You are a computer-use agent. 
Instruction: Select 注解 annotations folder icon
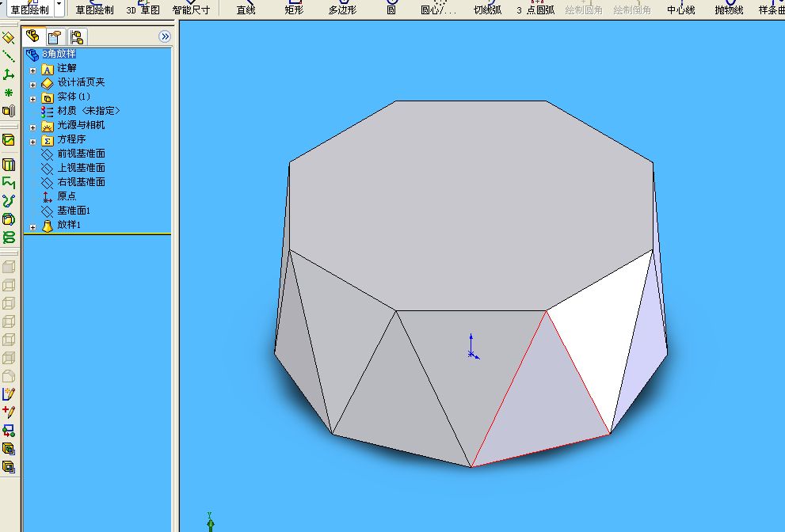pyautogui.click(x=47, y=69)
